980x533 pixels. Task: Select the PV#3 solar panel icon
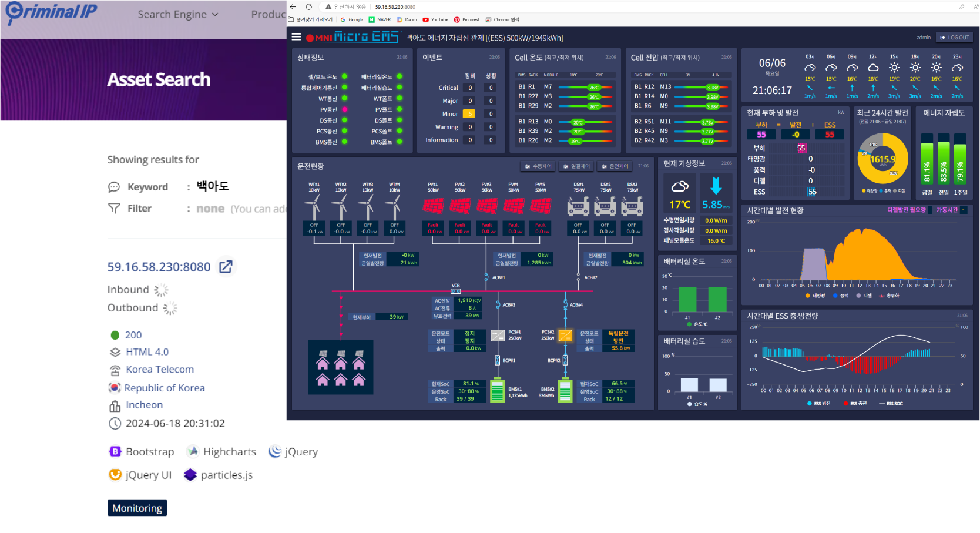point(486,206)
